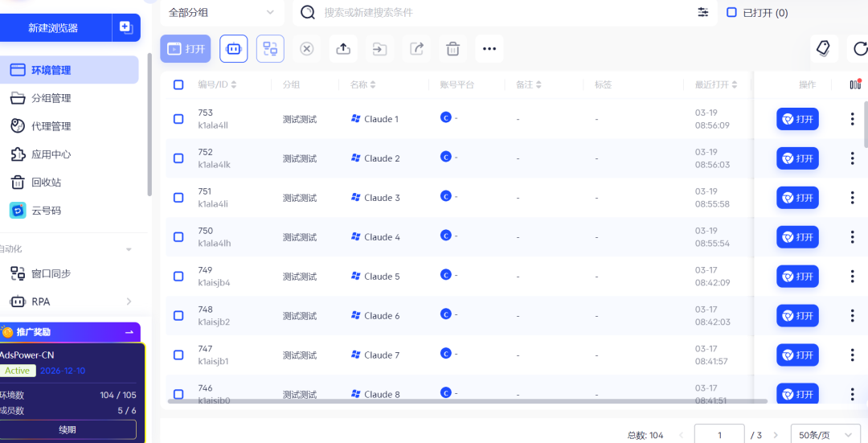The width and height of the screenshot is (868, 443).
Task: Click the share toolbar icon
Action: coord(416,49)
